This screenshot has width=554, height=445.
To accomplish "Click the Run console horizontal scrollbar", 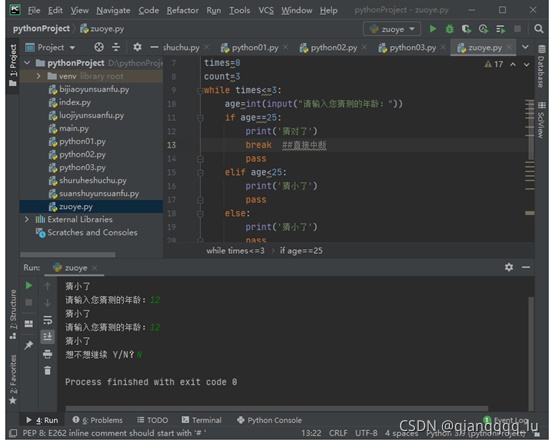I will [x=277, y=408].
